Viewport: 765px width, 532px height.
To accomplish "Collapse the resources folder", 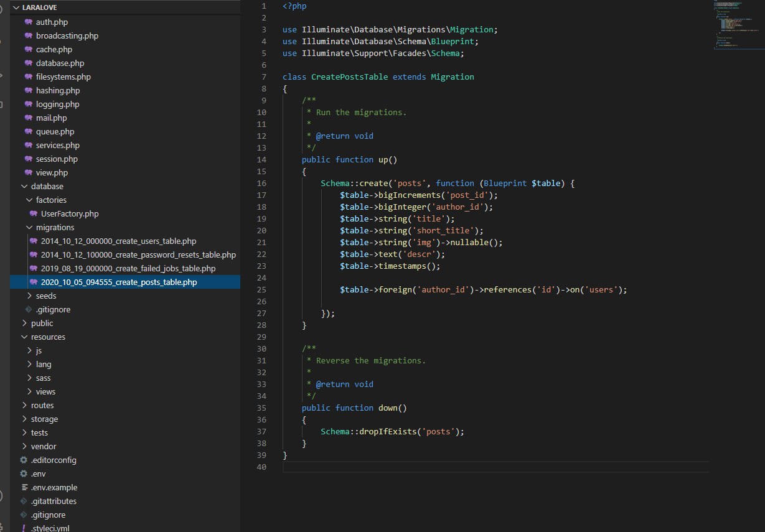I will coord(24,337).
